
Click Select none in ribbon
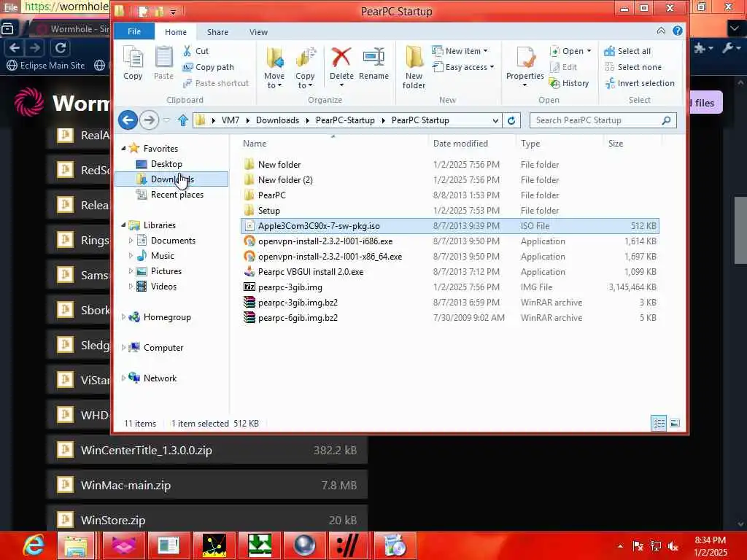632,67
